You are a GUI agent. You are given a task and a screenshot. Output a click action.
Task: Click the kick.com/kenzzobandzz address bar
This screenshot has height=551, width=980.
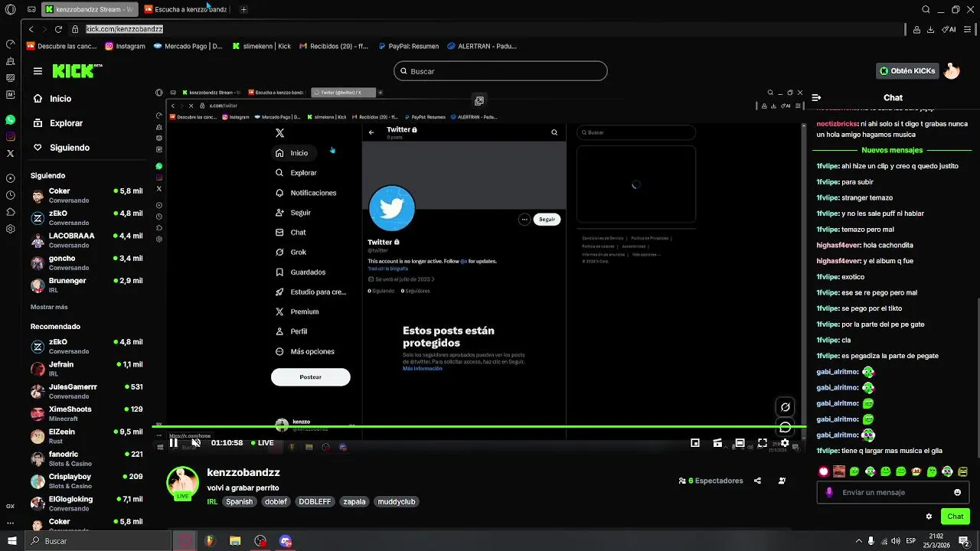[124, 29]
